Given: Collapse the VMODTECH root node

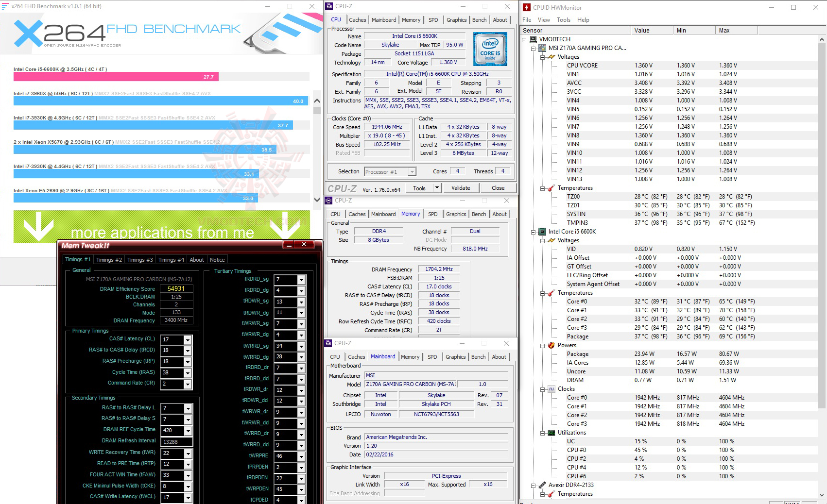Looking at the screenshot, I should point(524,39).
